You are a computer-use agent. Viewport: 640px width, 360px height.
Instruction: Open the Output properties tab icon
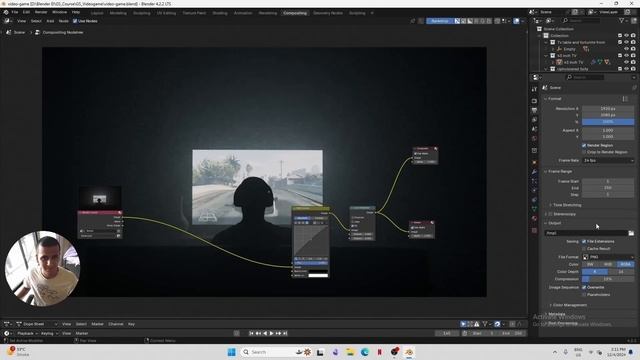click(534, 110)
